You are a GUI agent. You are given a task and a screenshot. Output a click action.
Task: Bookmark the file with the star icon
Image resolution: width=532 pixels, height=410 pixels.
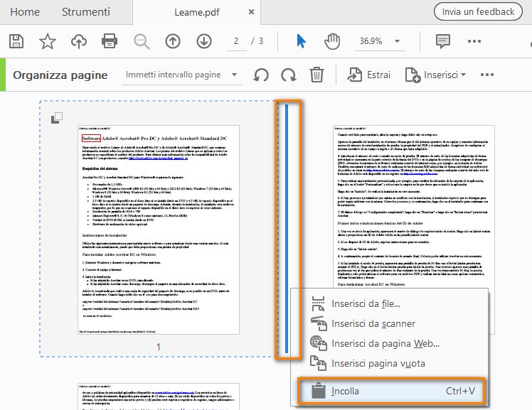pyautogui.click(x=48, y=41)
